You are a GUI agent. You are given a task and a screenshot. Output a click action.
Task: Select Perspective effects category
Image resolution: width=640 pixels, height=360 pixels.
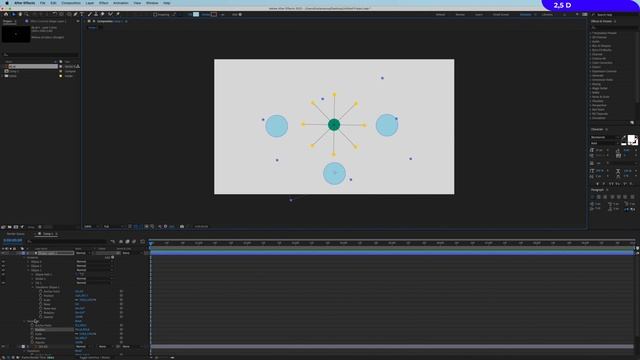[599, 105]
